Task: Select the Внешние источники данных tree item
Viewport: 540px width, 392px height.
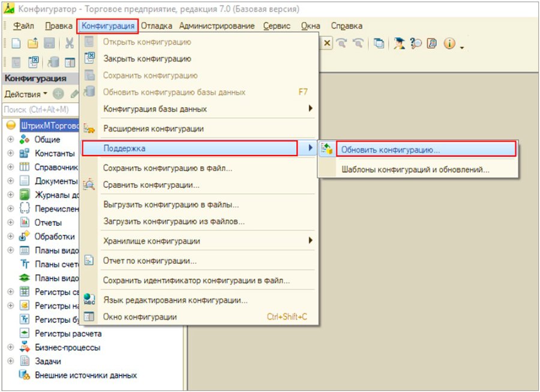Action: tap(86, 375)
